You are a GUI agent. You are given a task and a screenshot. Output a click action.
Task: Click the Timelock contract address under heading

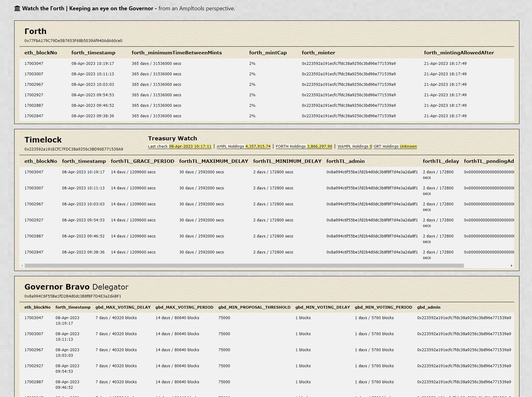click(74, 149)
